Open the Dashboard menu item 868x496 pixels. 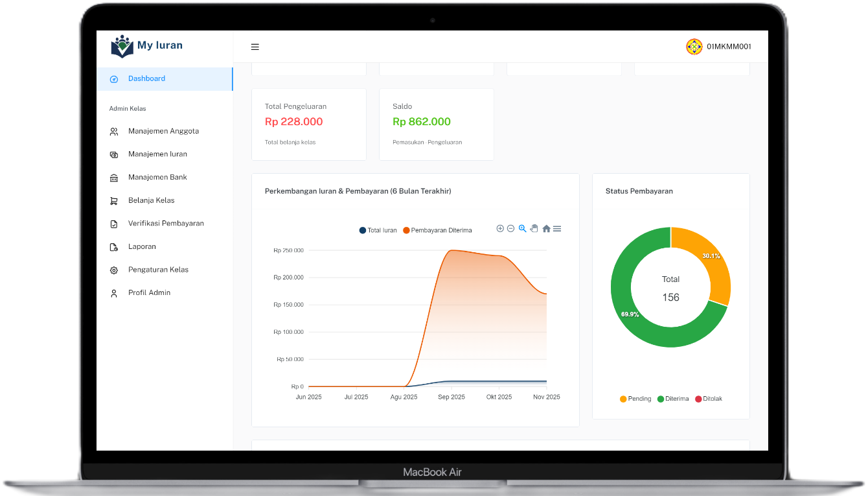pyautogui.click(x=146, y=78)
